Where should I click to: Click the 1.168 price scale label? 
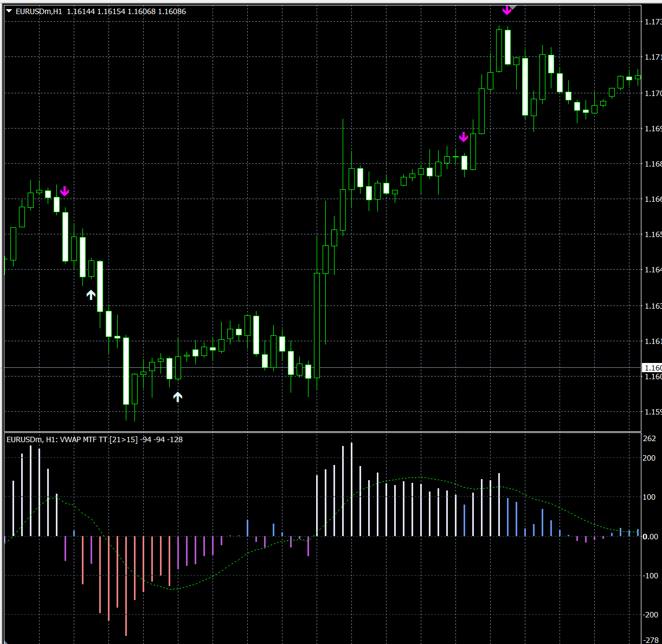point(653,164)
